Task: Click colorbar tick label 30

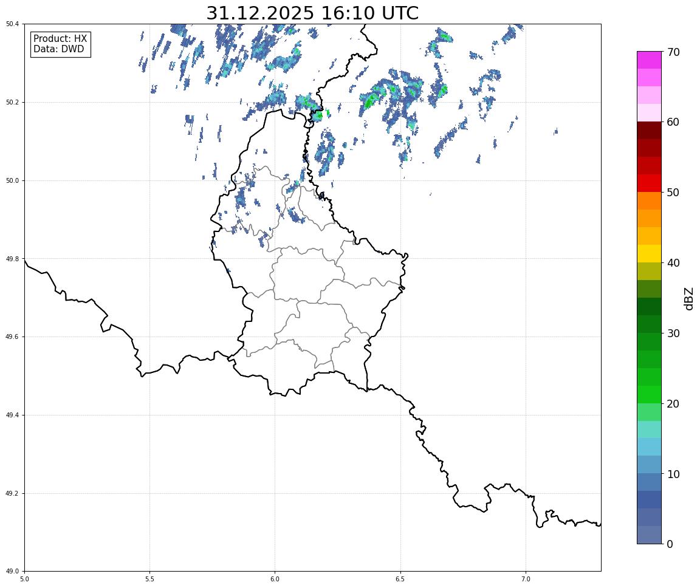Action: (673, 333)
